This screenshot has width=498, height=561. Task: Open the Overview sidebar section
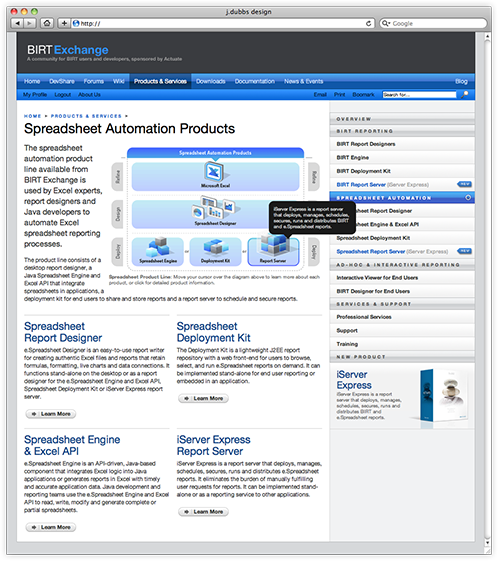(402, 119)
